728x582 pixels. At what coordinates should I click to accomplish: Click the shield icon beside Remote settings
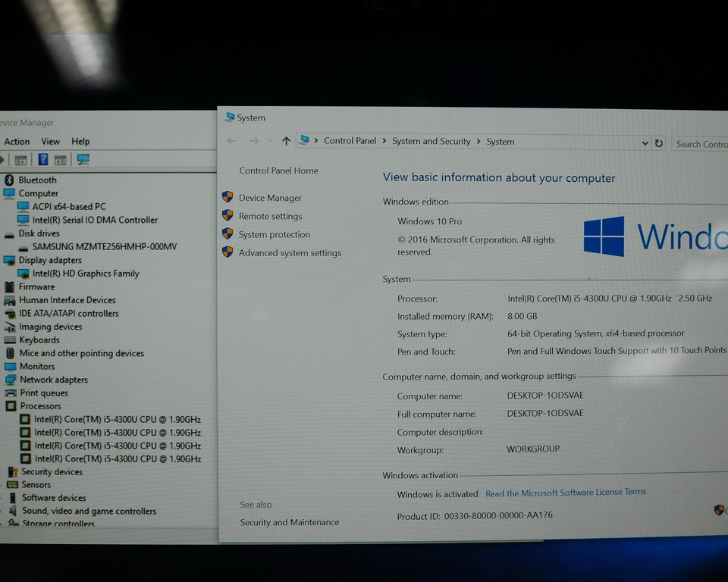pos(227,215)
